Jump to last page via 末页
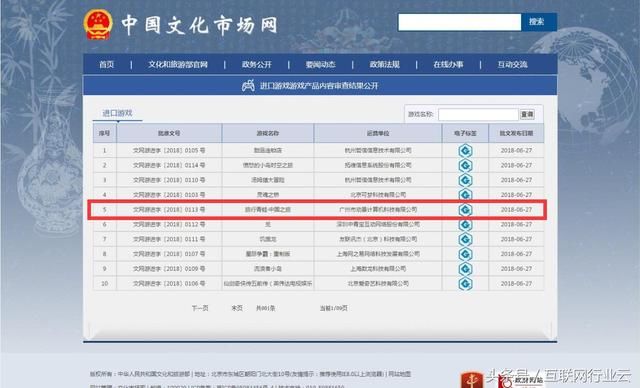This screenshot has height=388, width=640. click(237, 308)
